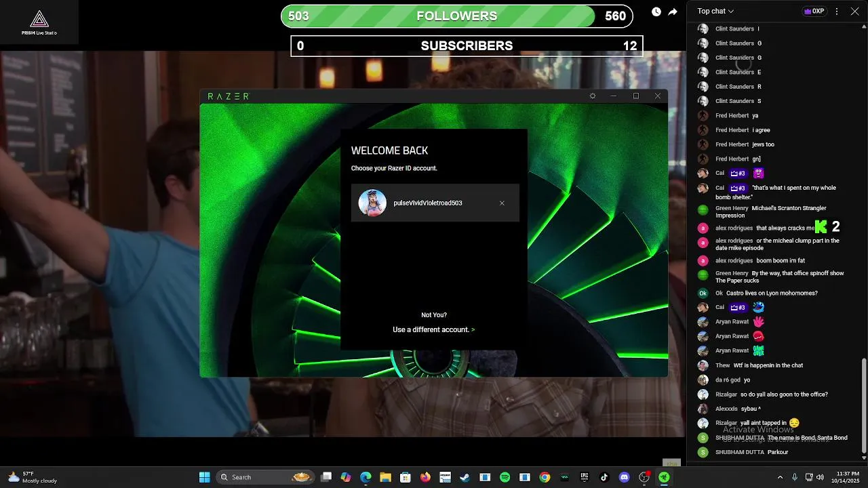Viewport: 868px width, 488px height.
Task: Open TikTok from the taskbar
Action: coord(604,477)
